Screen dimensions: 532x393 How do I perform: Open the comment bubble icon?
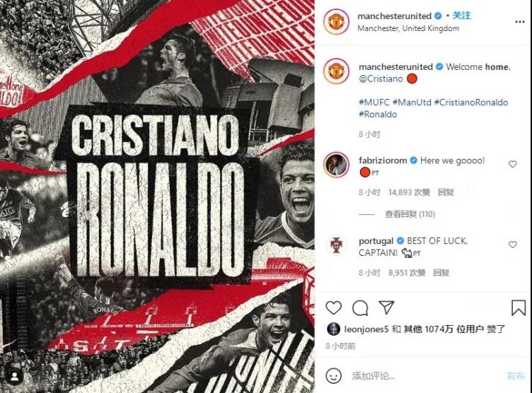tap(360, 308)
